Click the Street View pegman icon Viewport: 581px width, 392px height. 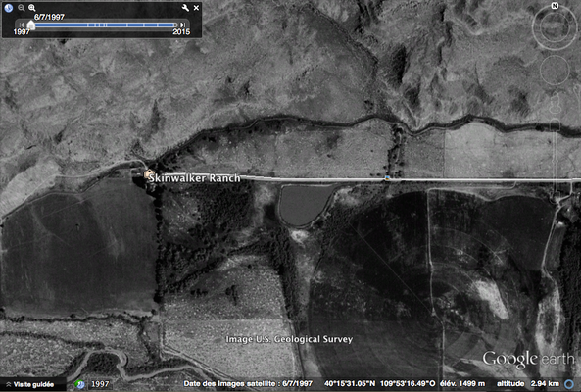tap(555, 103)
